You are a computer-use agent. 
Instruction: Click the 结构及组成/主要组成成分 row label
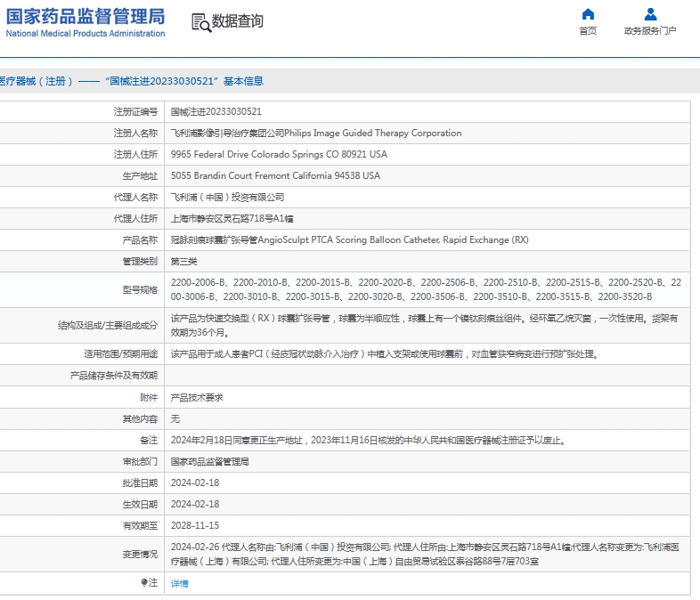(108, 326)
